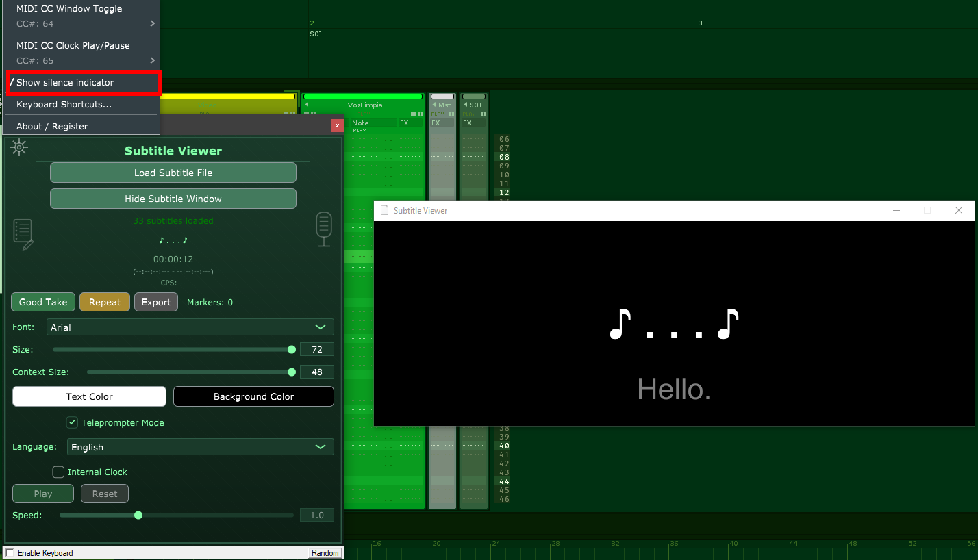
Task: Click the timecode 00:00:12
Action: (x=173, y=259)
